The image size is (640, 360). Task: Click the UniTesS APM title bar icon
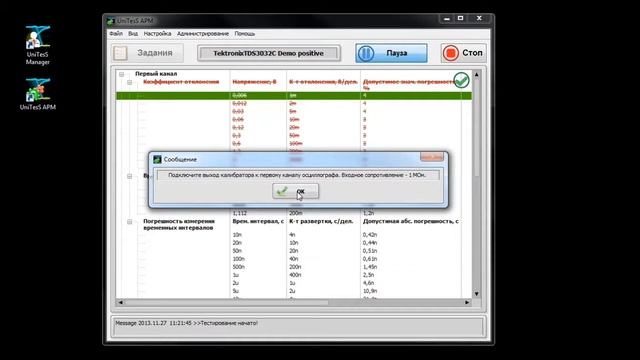(110, 20)
